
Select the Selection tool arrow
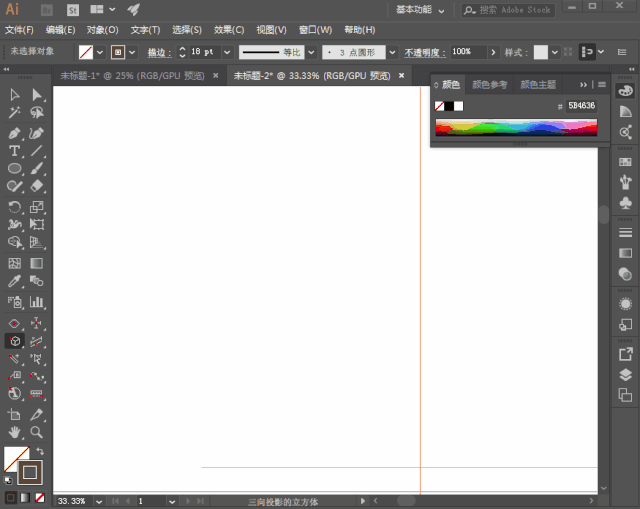[x=15, y=95]
